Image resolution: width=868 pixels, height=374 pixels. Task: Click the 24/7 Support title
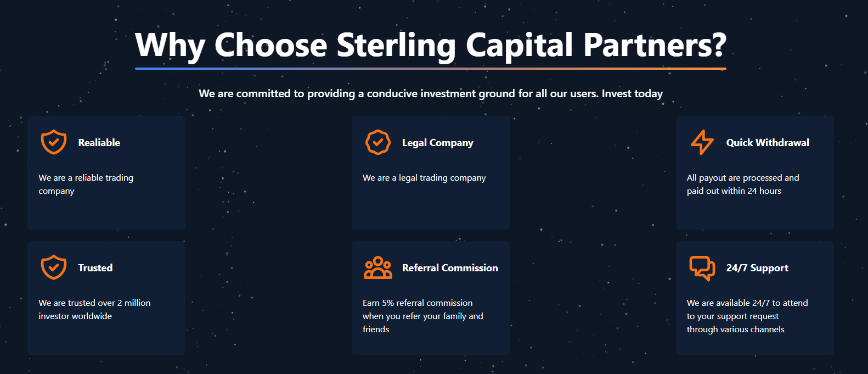tap(757, 268)
